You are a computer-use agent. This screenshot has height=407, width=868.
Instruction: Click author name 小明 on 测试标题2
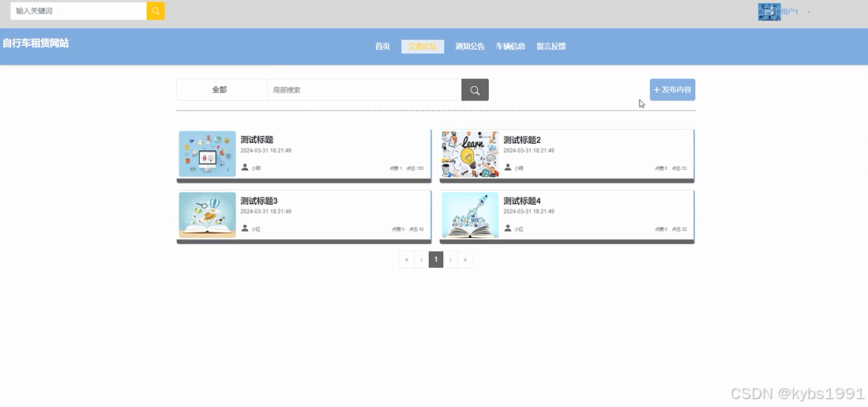click(519, 168)
